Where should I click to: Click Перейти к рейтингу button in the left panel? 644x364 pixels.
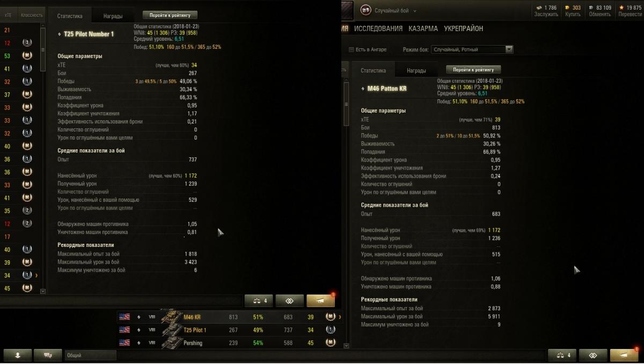[170, 15]
